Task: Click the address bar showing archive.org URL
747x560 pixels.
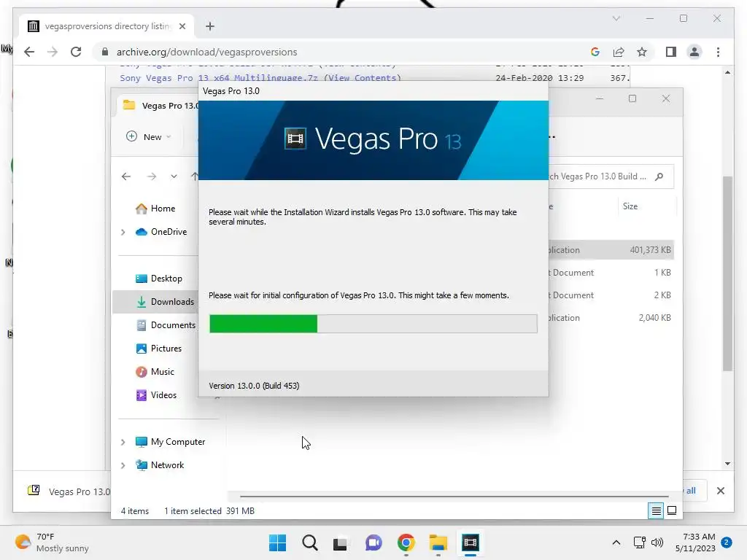Action: tap(343, 52)
